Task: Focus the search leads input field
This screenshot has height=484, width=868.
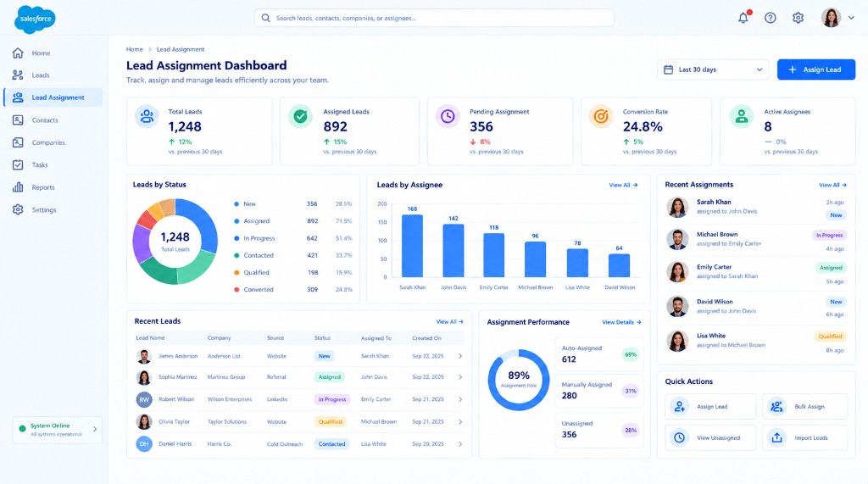Action: click(434, 18)
